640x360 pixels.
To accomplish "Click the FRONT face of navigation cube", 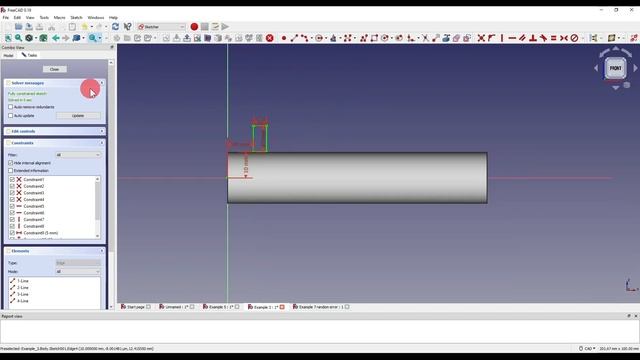I will coord(616,68).
